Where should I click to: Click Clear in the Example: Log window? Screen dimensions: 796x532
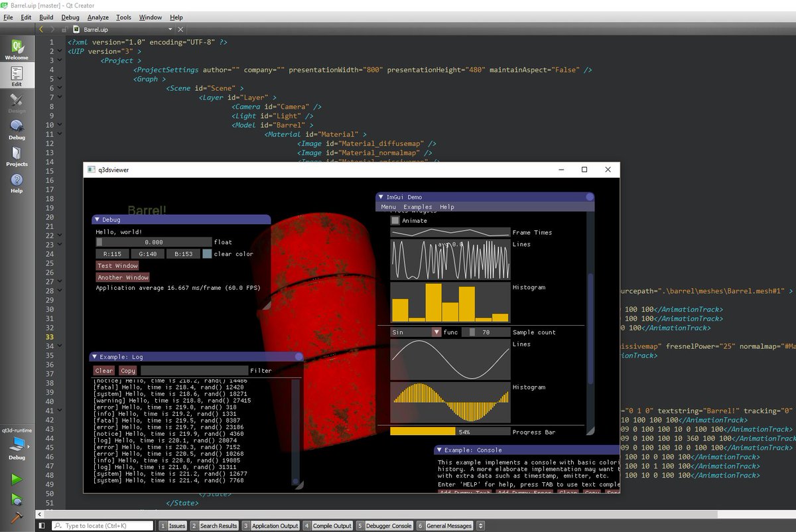tap(104, 370)
